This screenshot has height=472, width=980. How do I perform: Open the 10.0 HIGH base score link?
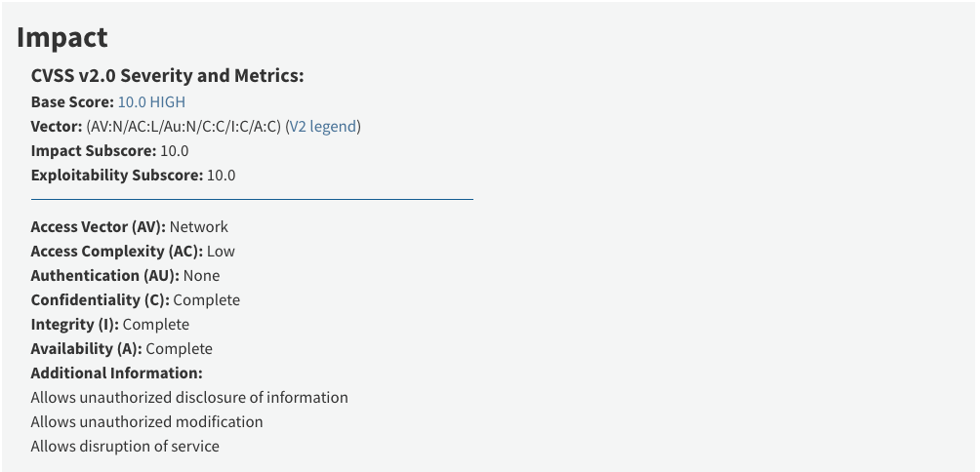click(x=151, y=101)
